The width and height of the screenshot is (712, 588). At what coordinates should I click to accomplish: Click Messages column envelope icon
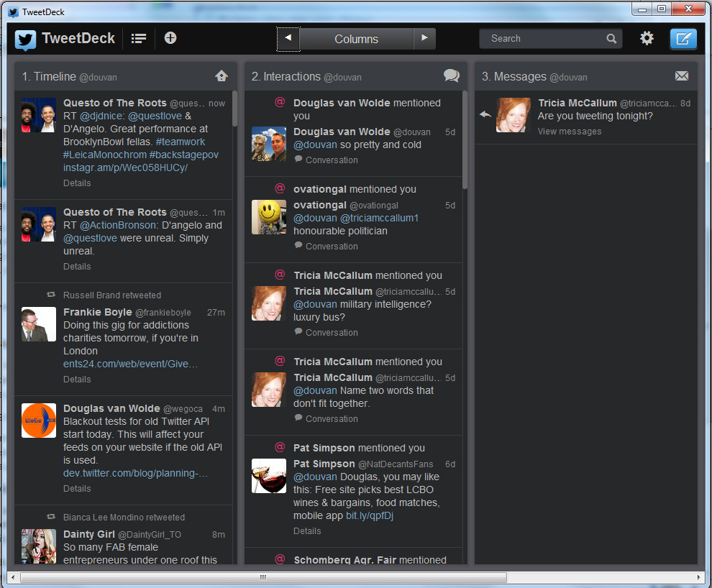682,75
